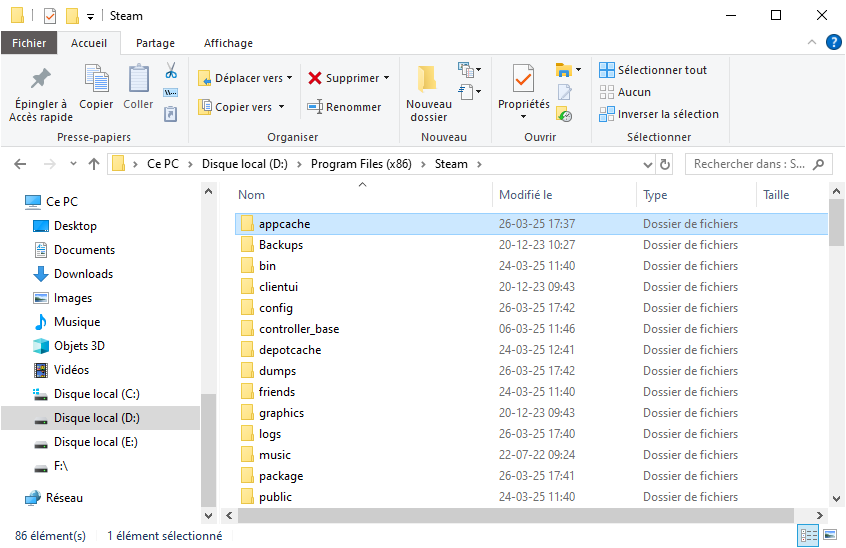
Task: Sort by the Taille column header
Action: (x=792, y=195)
